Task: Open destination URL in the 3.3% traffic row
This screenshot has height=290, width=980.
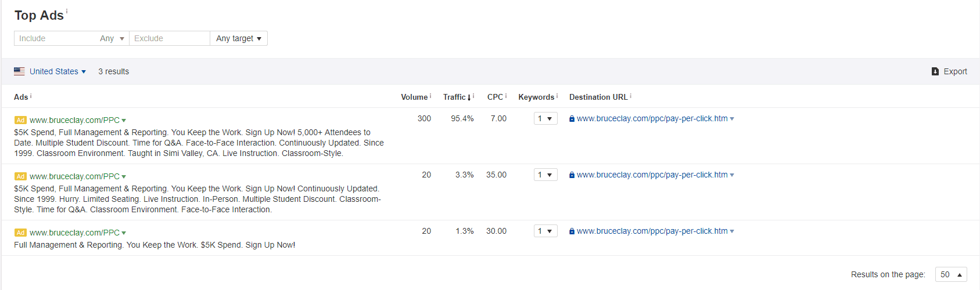Action: [652, 175]
